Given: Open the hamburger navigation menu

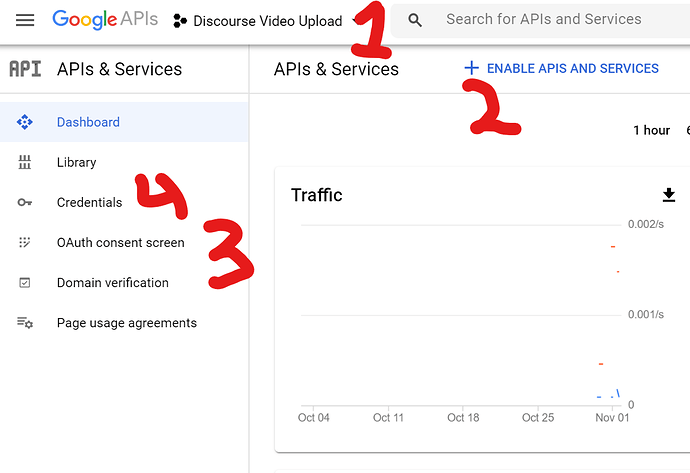Looking at the screenshot, I should 25,20.
